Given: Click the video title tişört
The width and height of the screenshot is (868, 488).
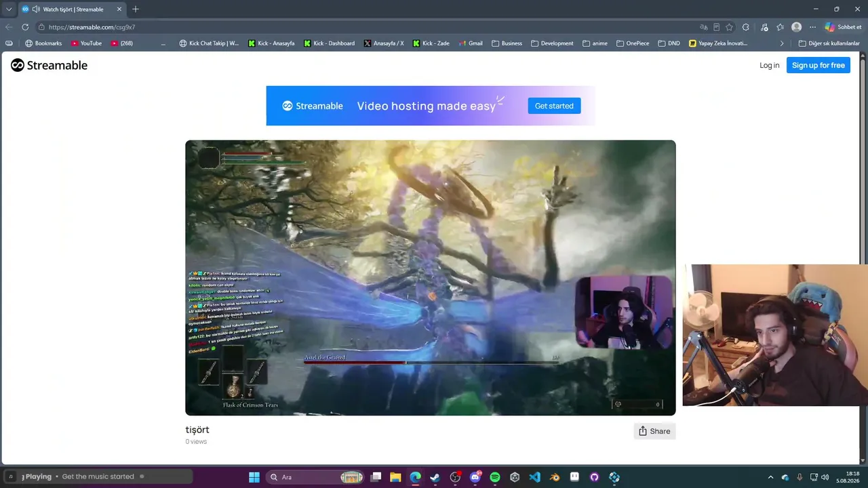Looking at the screenshot, I should click(x=197, y=430).
